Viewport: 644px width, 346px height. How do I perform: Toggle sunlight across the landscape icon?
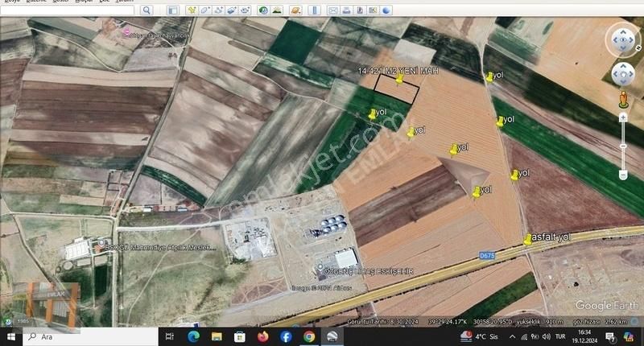tap(277, 10)
